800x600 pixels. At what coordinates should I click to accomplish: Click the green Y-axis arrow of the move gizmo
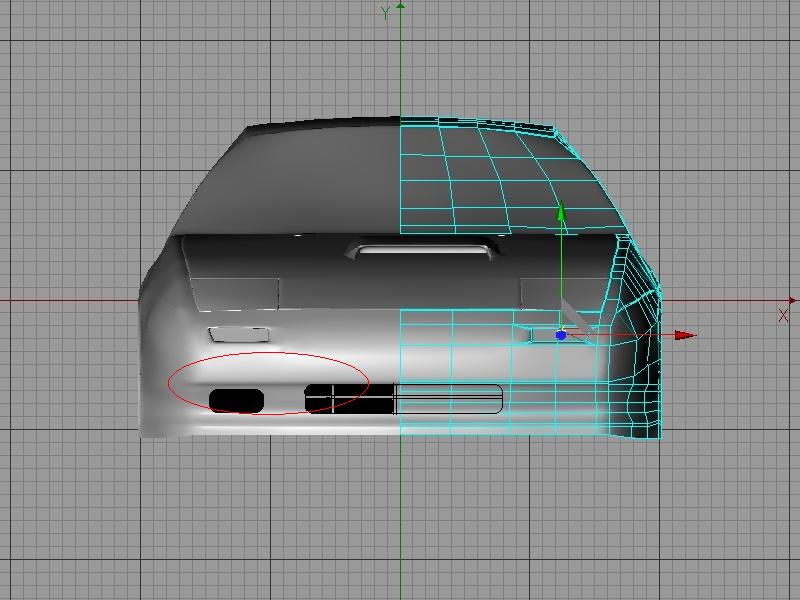tap(562, 212)
